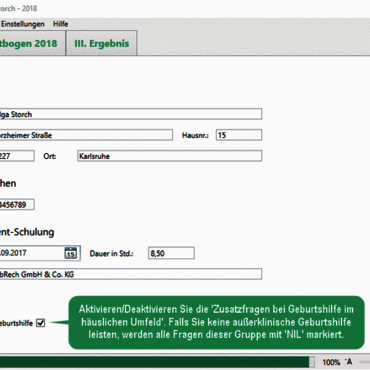The image size is (370, 370).
Task: Click the Ort field with Karlsruhe
Action: click(x=170, y=156)
